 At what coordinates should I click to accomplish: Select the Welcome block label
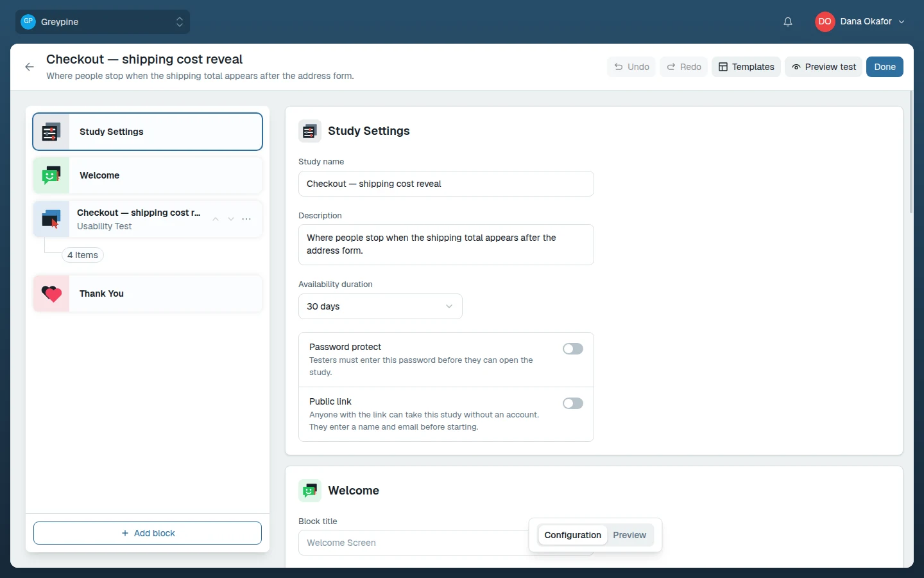coord(99,175)
